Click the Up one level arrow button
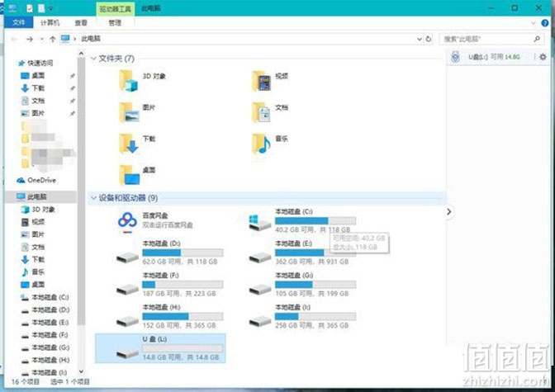This screenshot has height=392, width=555. [53, 39]
